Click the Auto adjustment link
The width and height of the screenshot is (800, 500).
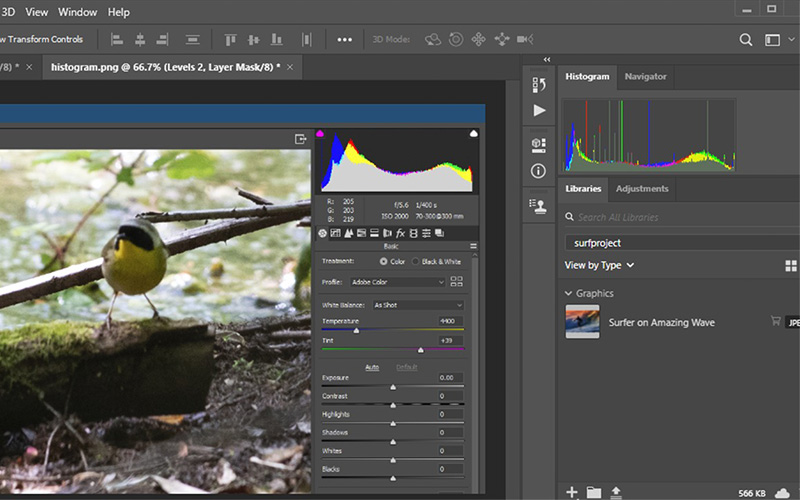tap(372, 367)
